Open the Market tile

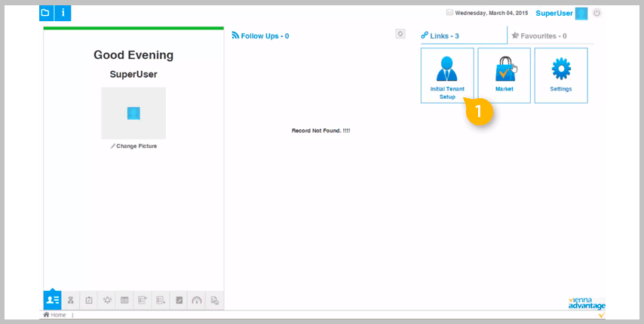pyautogui.click(x=504, y=76)
